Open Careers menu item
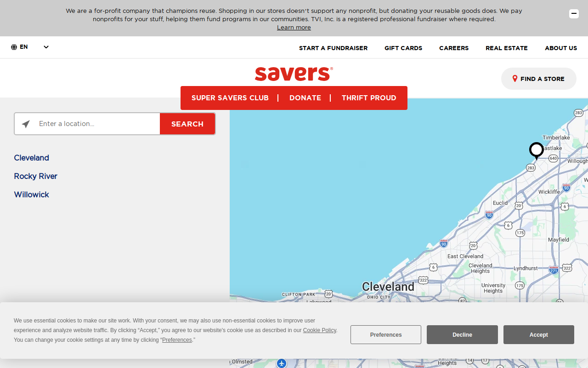The height and width of the screenshot is (368, 588). [454, 48]
